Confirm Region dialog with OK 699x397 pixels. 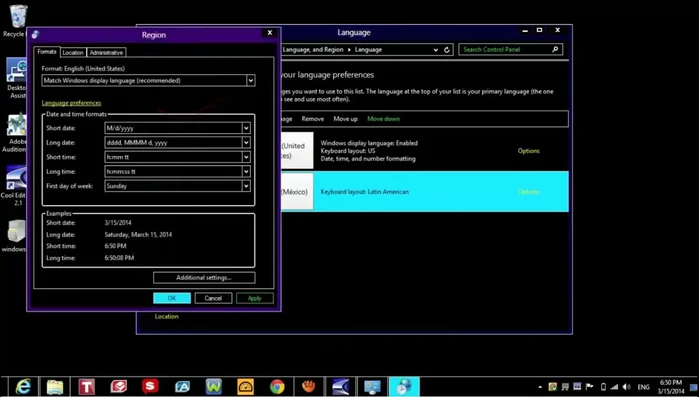coord(172,298)
